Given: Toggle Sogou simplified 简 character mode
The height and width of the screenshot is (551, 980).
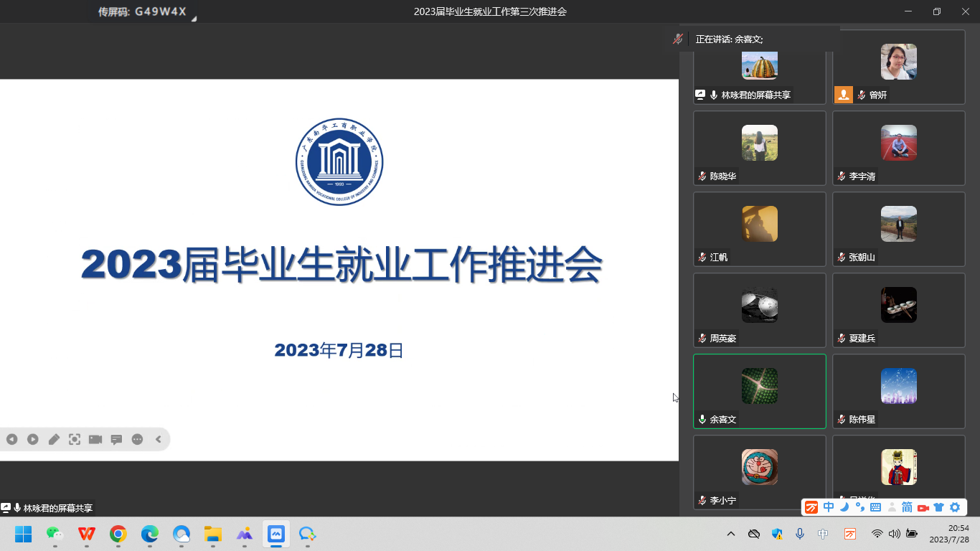Looking at the screenshot, I should point(907,507).
